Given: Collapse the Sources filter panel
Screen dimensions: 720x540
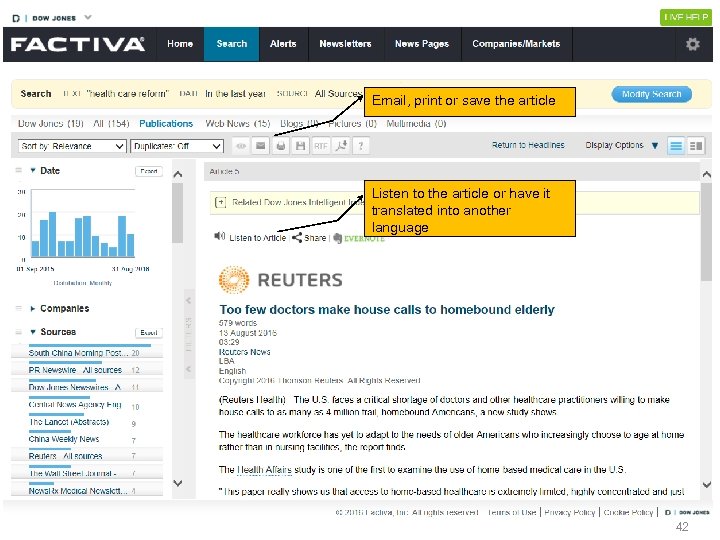Looking at the screenshot, I should pyautogui.click(x=33, y=332).
